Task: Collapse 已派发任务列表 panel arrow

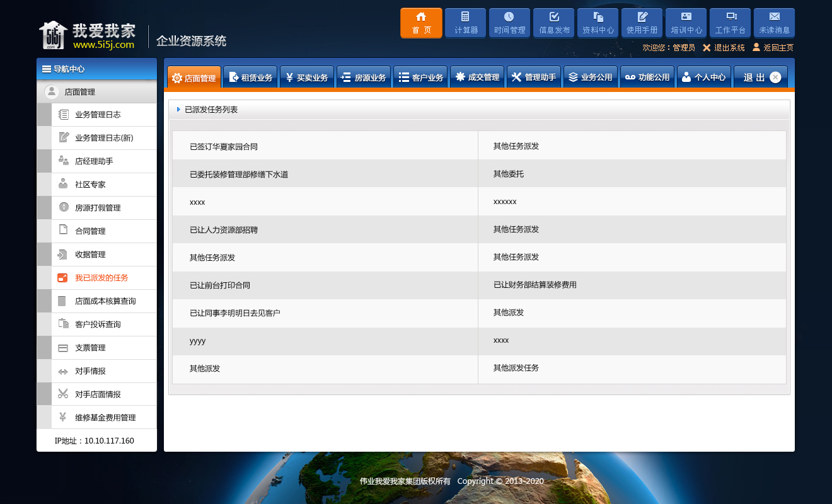Action: click(178, 110)
